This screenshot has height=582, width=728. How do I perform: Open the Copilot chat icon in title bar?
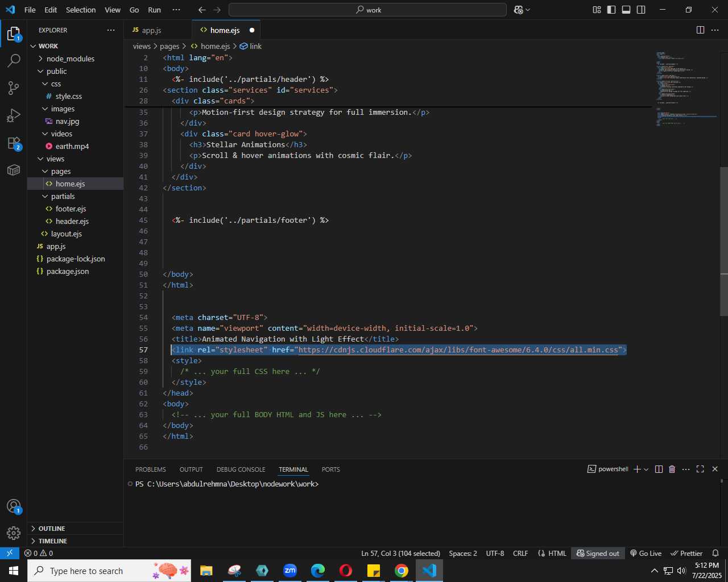518,10
